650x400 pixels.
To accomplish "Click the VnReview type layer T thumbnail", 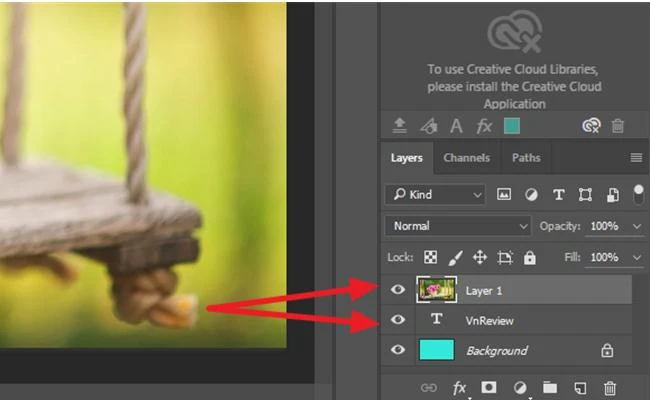I will (436, 319).
